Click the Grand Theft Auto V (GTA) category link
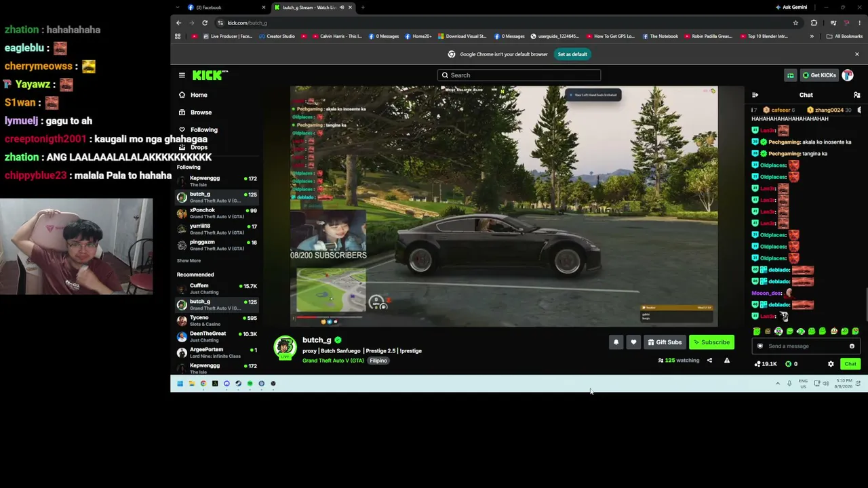This screenshot has height=488, width=868. (333, 361)
